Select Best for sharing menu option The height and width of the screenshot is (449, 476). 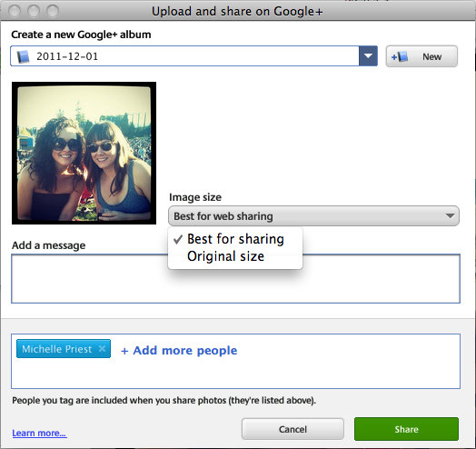[x=235, y=239]
